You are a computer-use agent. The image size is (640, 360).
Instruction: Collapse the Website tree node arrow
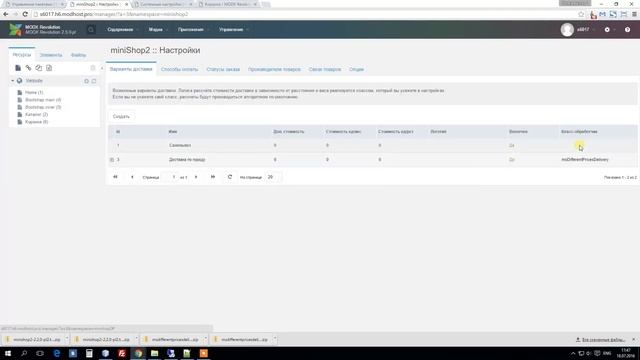point(12,81)
